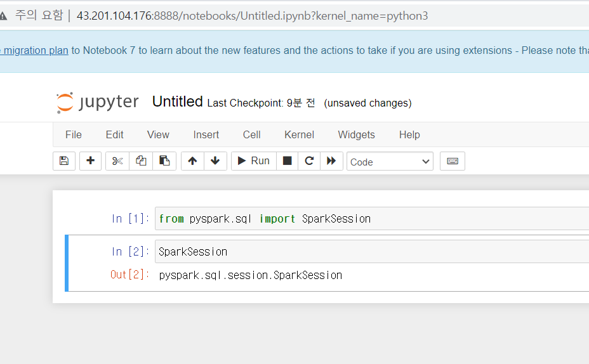The width and height of the screenshot is (589, 364).
Task: Click the Last Checkpoint status text
Action: [x=261, y=103]
